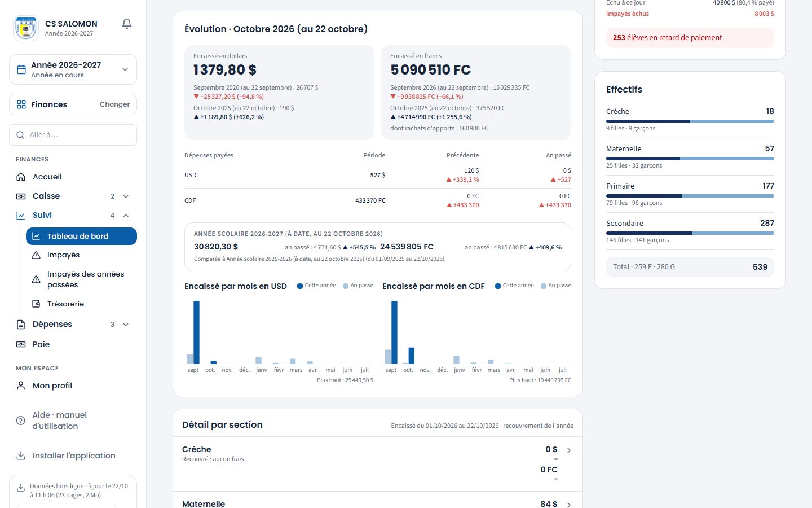Click the Impayés warning triangle icon
This screenshot has height=508, width=812.
click(x=36, y=255)
